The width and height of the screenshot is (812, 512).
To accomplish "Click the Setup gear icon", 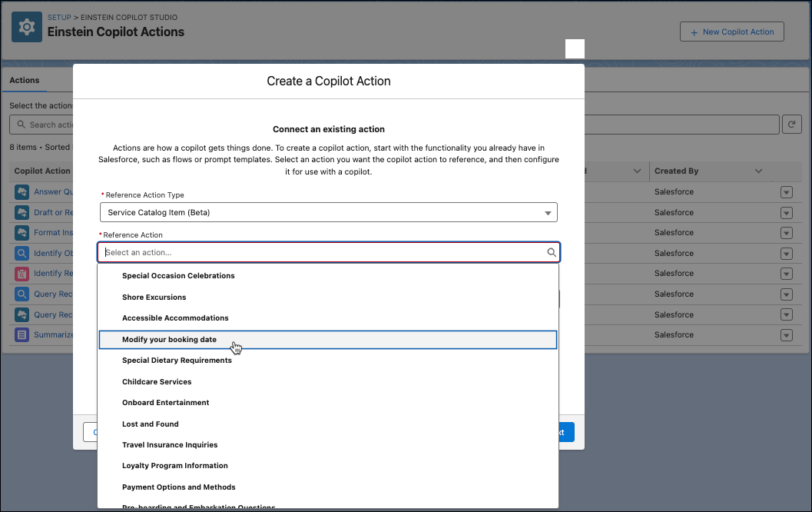I will point(26,27).
